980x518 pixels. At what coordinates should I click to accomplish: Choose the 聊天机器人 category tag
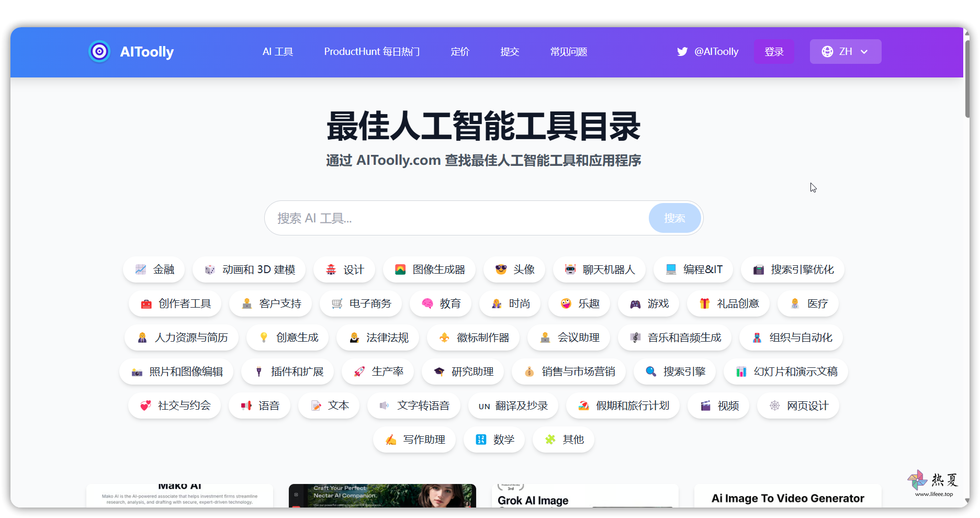coord(600,269)
